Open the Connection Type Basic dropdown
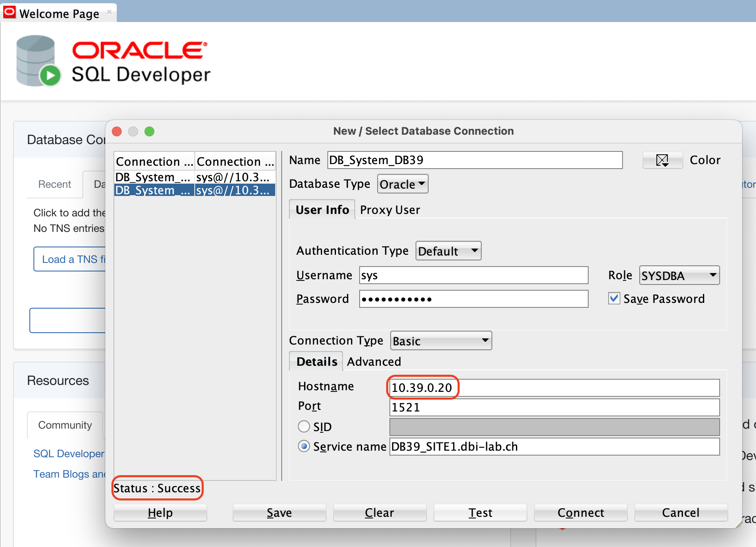This screenshot has width=756, height=547. [441, 341]
